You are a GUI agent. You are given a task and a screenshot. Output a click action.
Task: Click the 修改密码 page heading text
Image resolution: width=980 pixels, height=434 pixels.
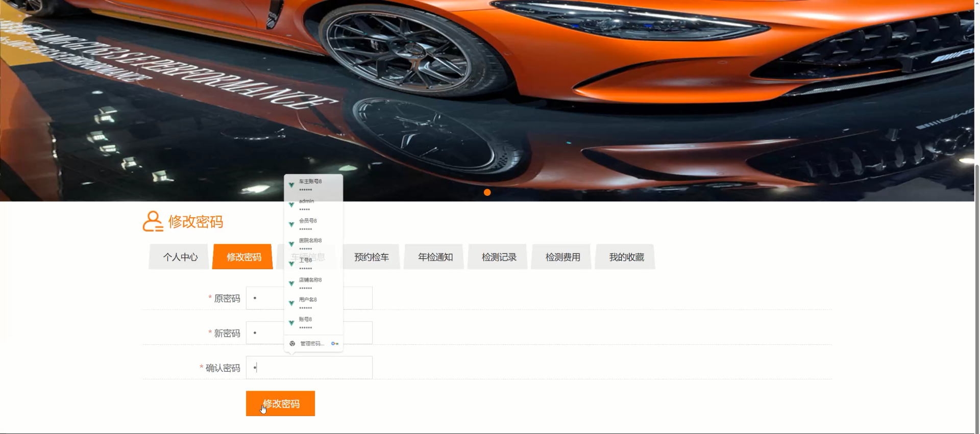click(195, 222)
